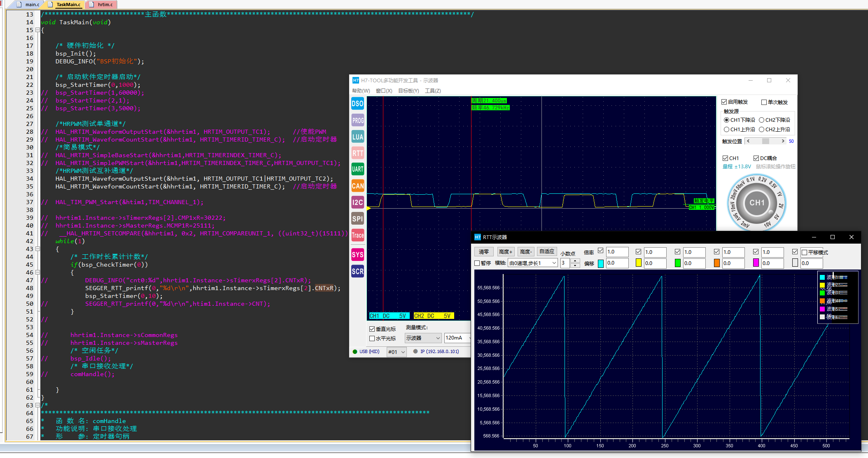Collapse comment fold at line 63
This screenshot has height=458, width=868.
click(37, 405)
